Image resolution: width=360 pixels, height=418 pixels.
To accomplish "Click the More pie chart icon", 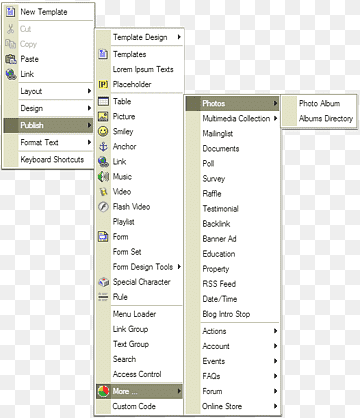I will pyautogui.click(x=103, y=391).
